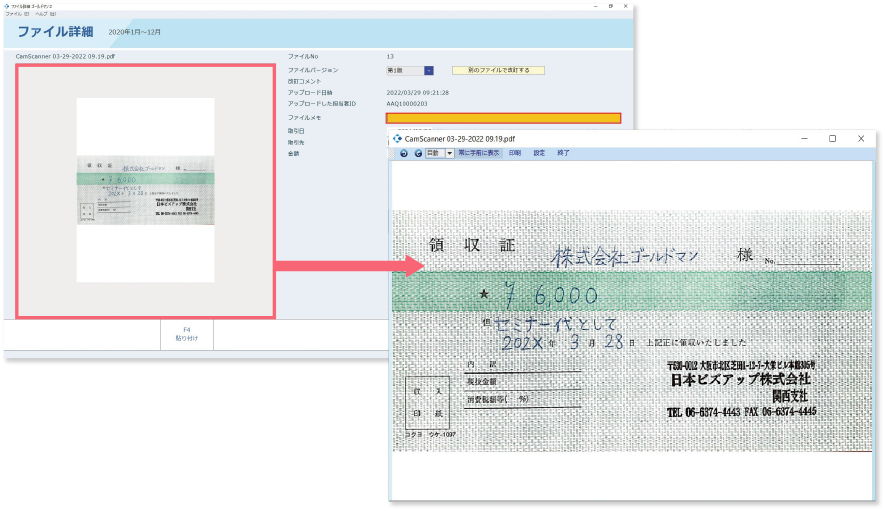Maximize the ファイル詳細 main window
The image size is (885, 511).
[611, 6]
